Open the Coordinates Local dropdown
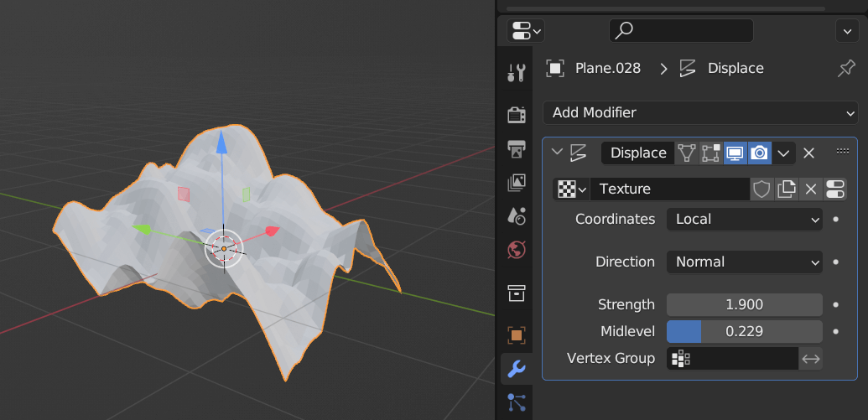The height and width of the screenshot is (420, 868). click(745, 219)
